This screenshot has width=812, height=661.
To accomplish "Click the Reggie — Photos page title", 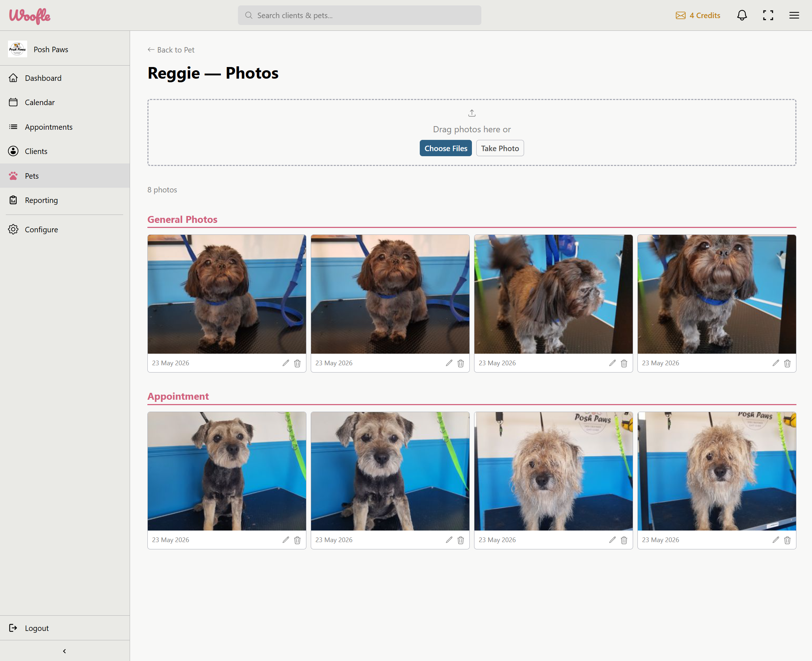I will coord(213,73).
